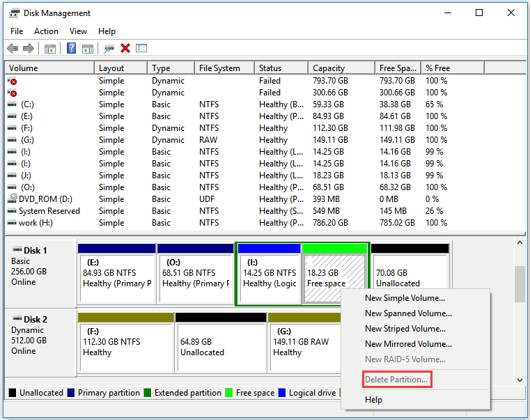Click the Connect/Rescan disk toolbar icon
Viewport: 530px width, 420px height.
pos(109,49)
